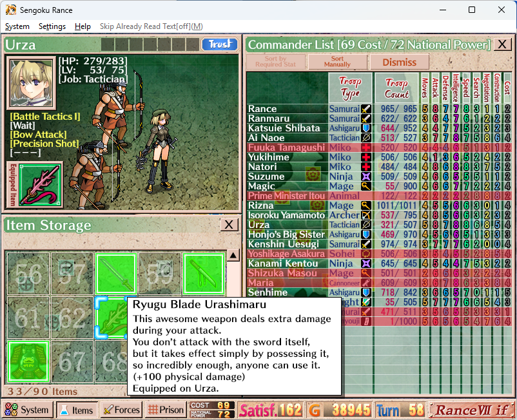Click the Precision Shot skill

[44, 144]
